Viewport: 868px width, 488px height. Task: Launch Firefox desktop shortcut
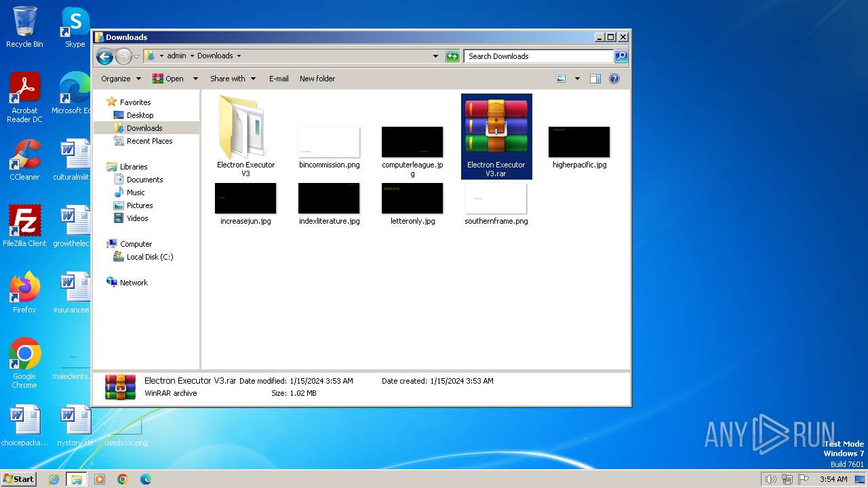tap(24, 293)
